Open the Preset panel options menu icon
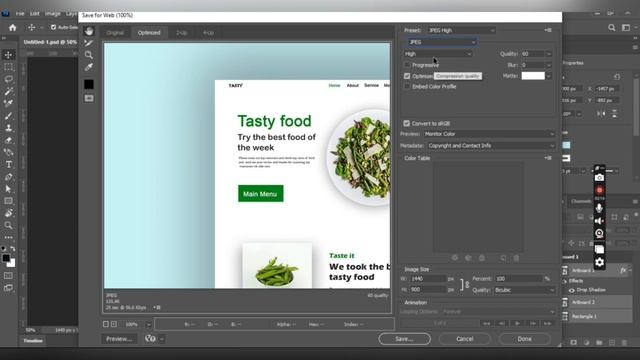 (x=548, y=30)
